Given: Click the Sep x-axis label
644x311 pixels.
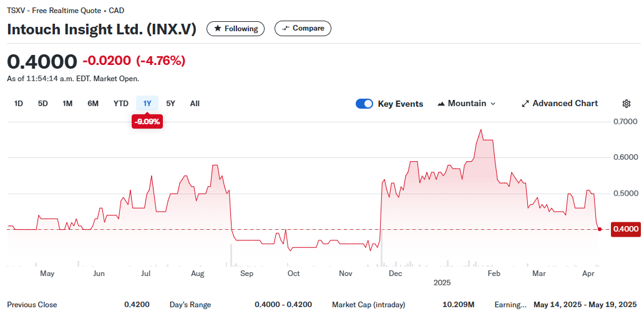Looking at the screenshot, I should coord(247,274).
